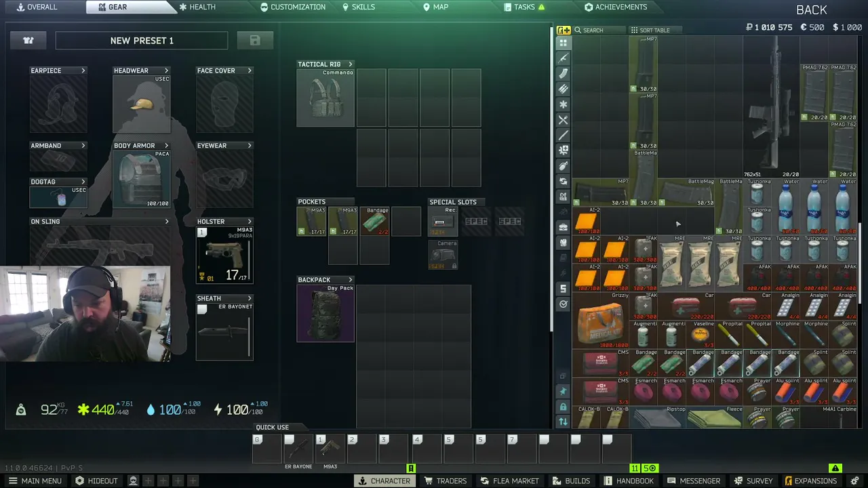This screenshot has height=488, width=868.
Task: Select the checkmark filter icon in stash sidebar
Action: click(563, 304)
